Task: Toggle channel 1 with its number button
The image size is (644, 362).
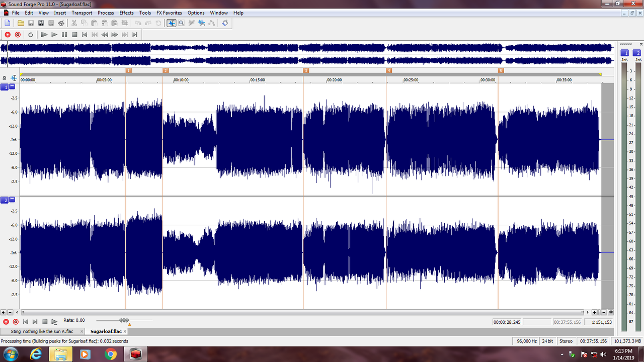Action: click(5, 86)
